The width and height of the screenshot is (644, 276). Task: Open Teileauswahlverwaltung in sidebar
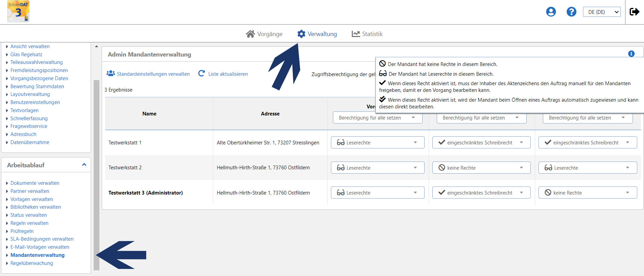pos(36,62)
